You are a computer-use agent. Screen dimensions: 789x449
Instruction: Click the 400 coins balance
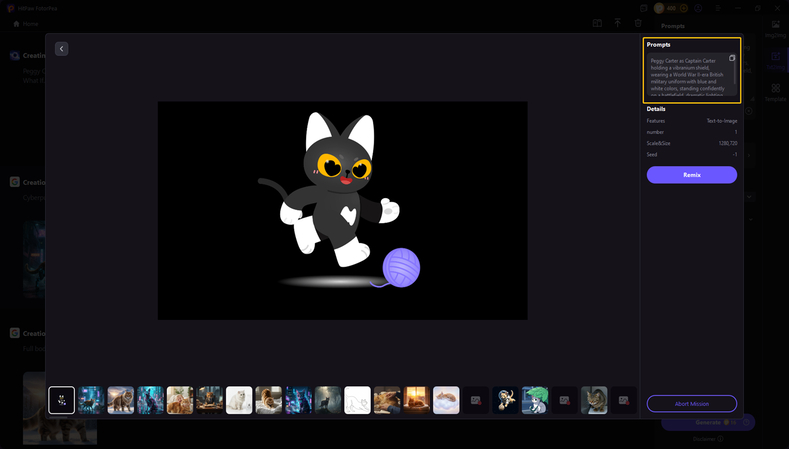[x=671, y=8]
